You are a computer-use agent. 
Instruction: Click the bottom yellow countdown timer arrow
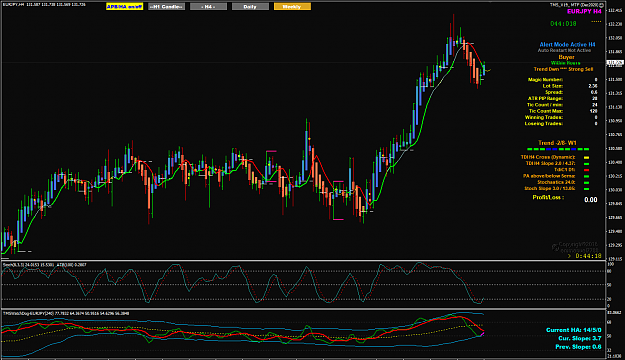pyautogui.click(x=569, y=256)
